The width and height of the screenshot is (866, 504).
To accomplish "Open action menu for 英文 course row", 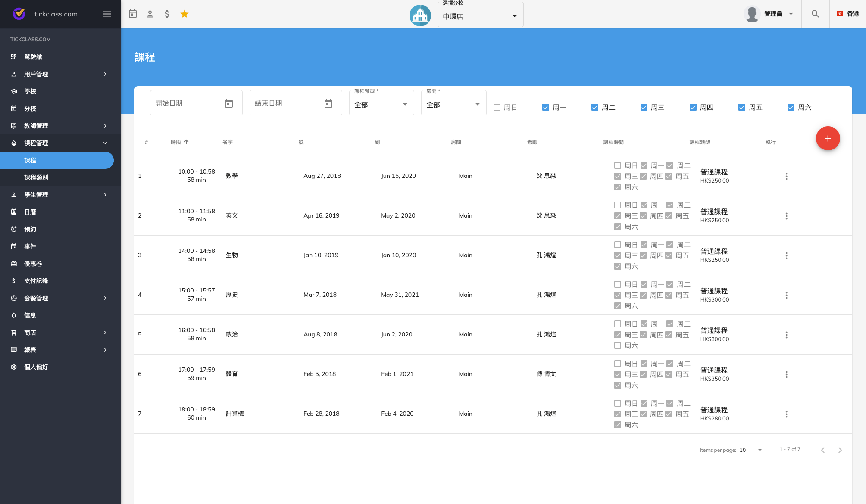I will [786, 216].
